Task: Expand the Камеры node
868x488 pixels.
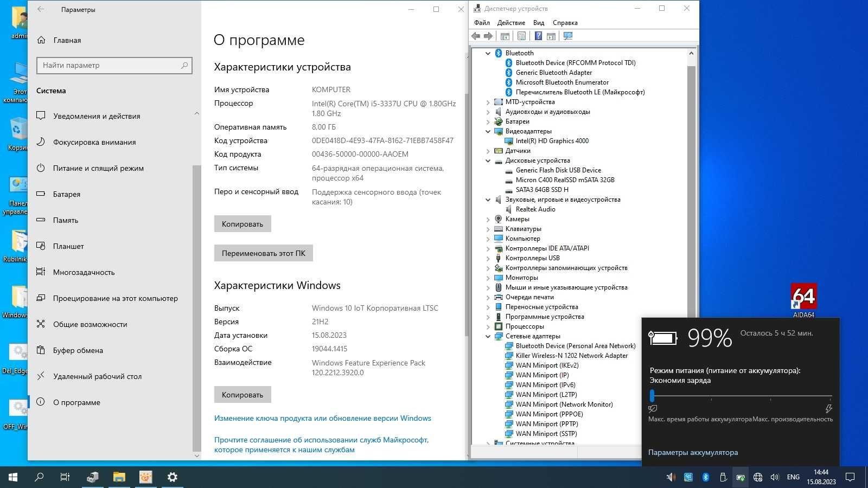Action: tap(488, 219)
